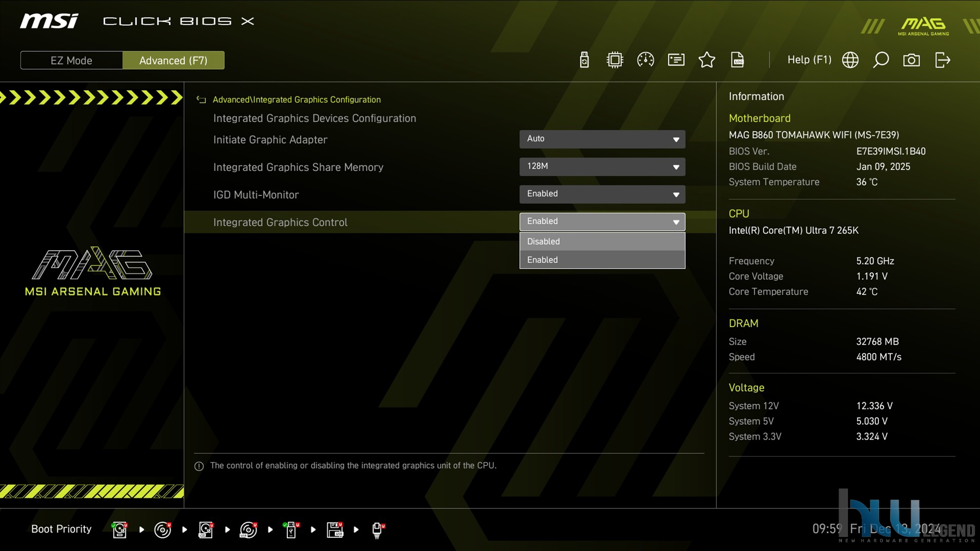
Task: Open the LOG file icon
Action: click(737, 60)
